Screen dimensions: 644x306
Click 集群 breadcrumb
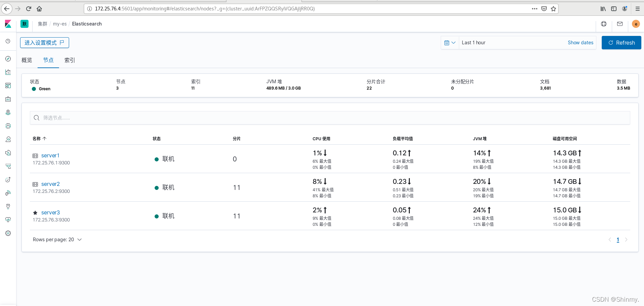tap(43, 24)
